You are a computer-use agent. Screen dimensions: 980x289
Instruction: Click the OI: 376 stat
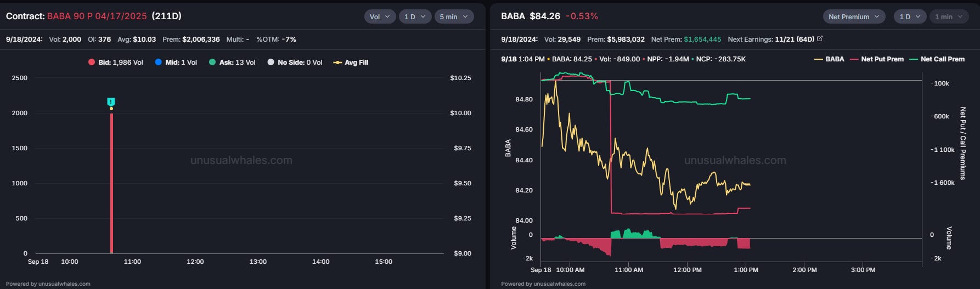(99, 39)
